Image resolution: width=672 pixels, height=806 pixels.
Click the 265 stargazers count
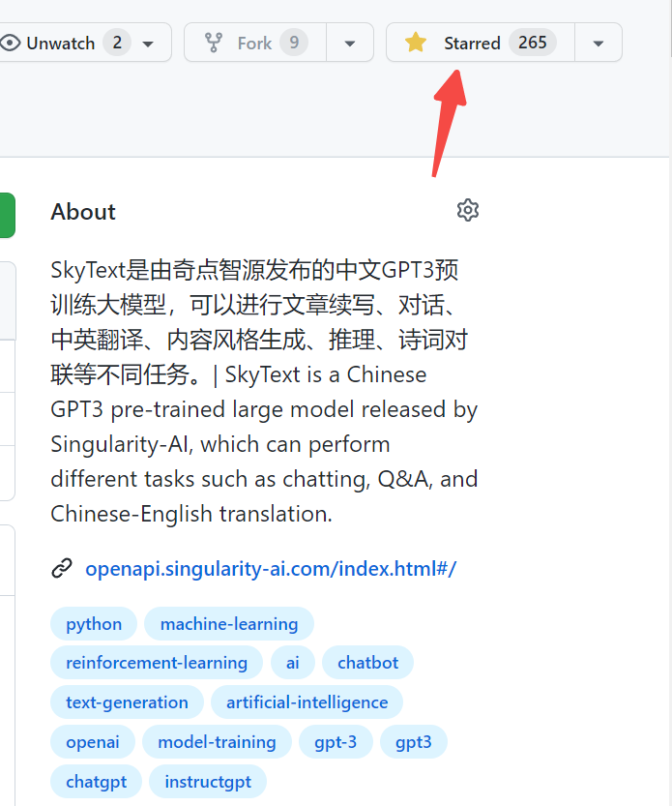tap(533, 43)
